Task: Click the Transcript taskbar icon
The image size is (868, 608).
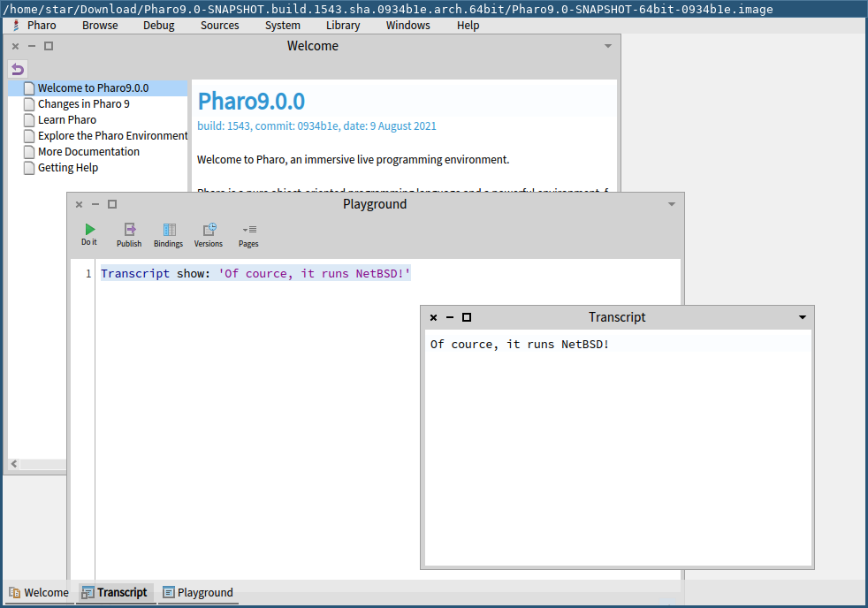Action: click(88, 592)
